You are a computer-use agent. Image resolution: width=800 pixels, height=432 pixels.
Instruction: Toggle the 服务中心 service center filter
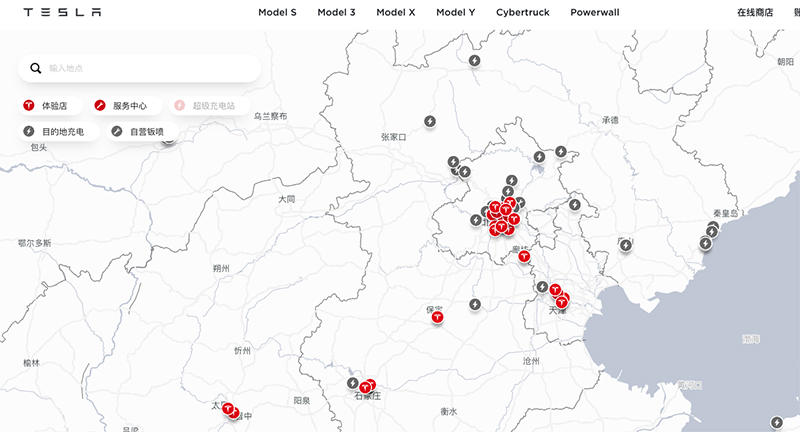click(122, 105)
